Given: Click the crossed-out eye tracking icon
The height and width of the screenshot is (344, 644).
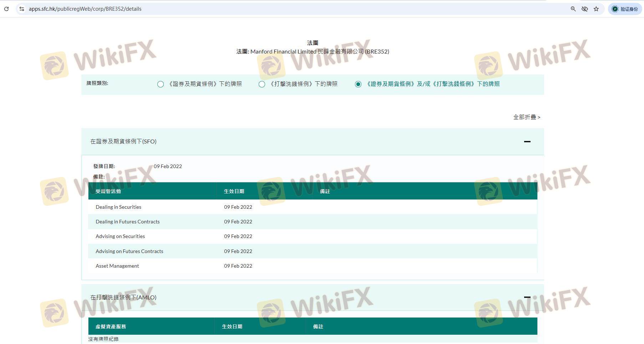Looking at the screenshot, I should 584,9.
